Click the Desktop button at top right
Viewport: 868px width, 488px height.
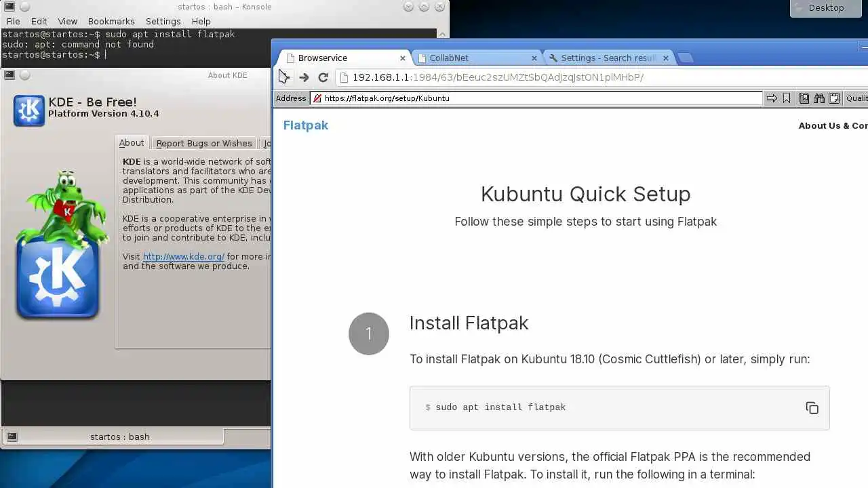(x=826, y=8)
